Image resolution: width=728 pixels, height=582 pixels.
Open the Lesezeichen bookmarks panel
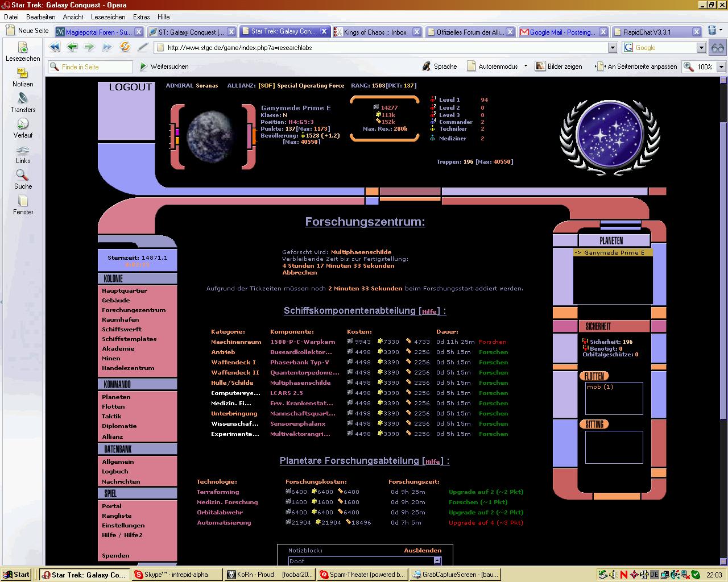(23, 51)
